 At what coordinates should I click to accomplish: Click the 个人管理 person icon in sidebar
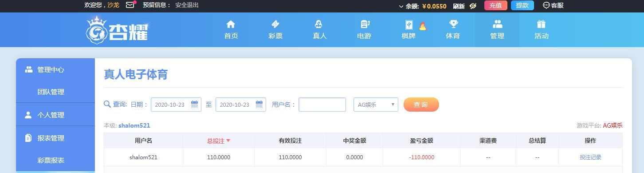tap(28, 115)
